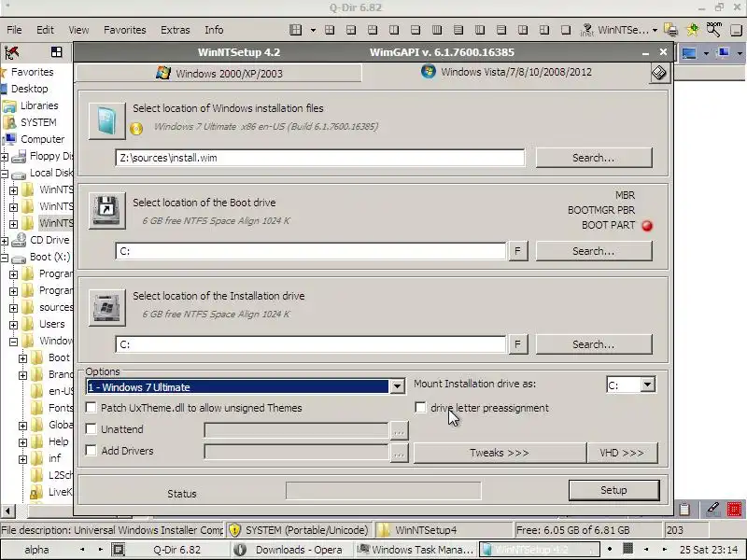Open dropdown arrow beside pane layout selector
Screen dimensions: 747x560
click(x=313, y=30)
